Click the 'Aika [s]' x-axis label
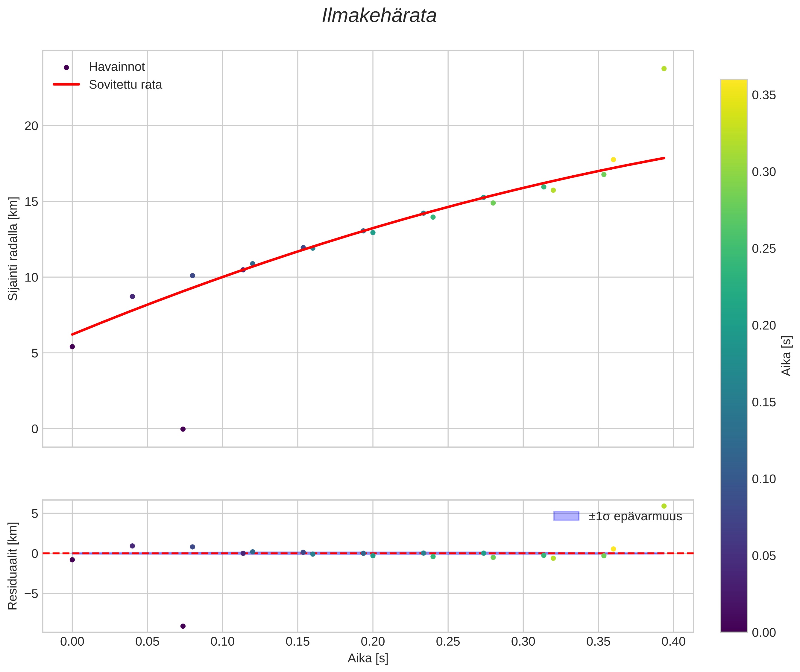The height and width of the screenshot is (672, 800). coord(368,658)
